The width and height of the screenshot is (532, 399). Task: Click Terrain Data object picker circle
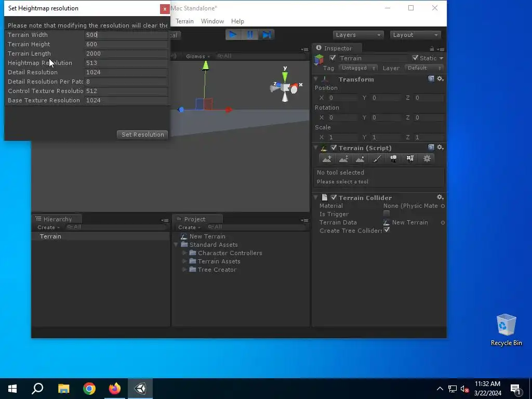point(443,222)
